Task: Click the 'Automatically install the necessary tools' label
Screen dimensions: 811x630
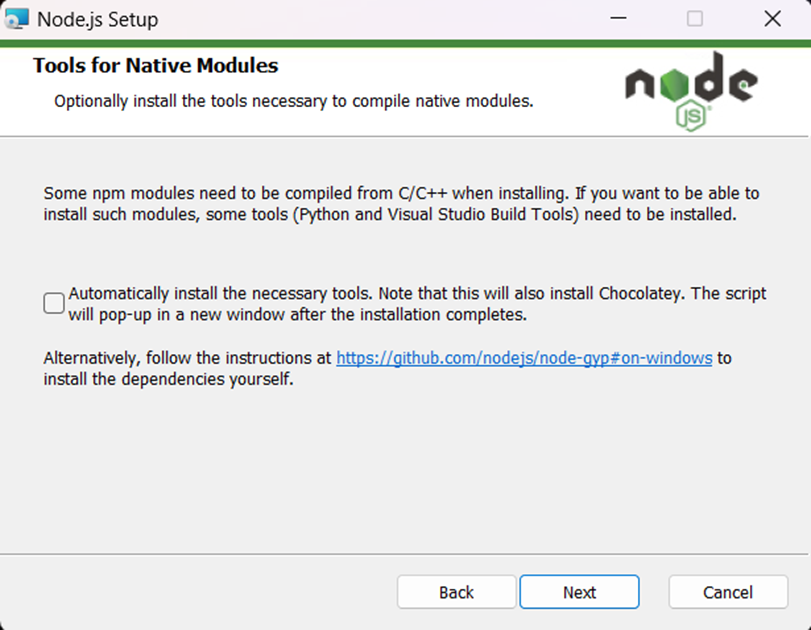Action: tap(220, 293)
